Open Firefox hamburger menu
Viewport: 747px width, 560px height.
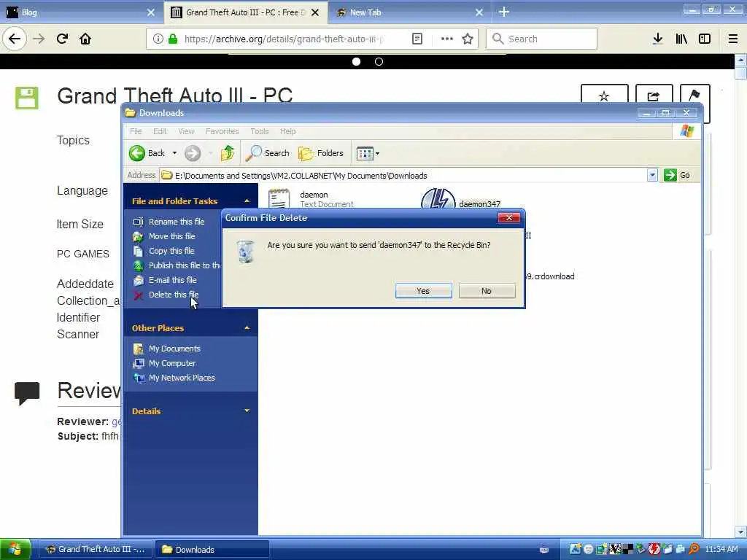[x=733, y=39]
